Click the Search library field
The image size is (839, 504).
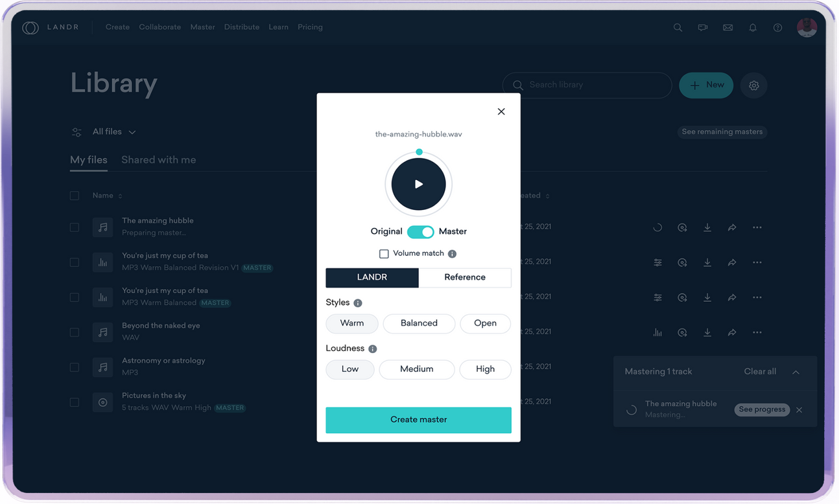pyautogui.click(x=587, y=86)
